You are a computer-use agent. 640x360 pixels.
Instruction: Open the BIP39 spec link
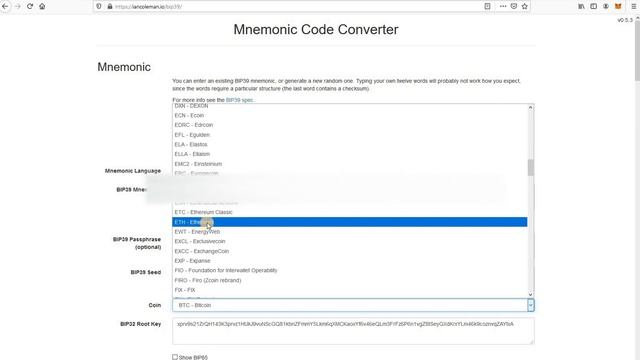(x=239, y=100)
